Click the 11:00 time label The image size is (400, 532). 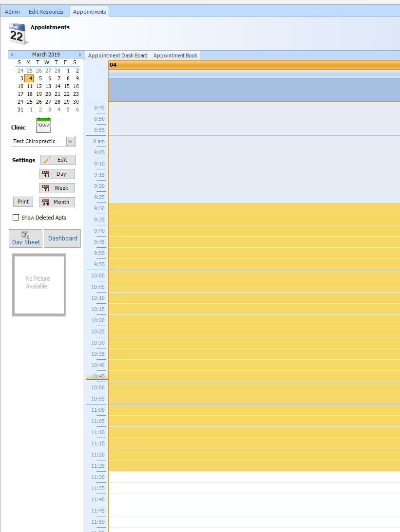tap(98, 410)
